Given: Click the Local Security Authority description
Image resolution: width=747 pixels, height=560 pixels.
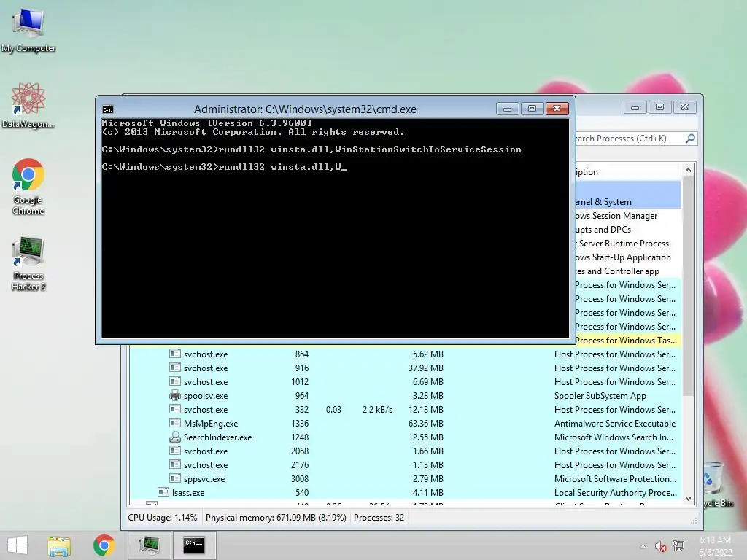Looking at the screenshot, I should pos(616,493).
